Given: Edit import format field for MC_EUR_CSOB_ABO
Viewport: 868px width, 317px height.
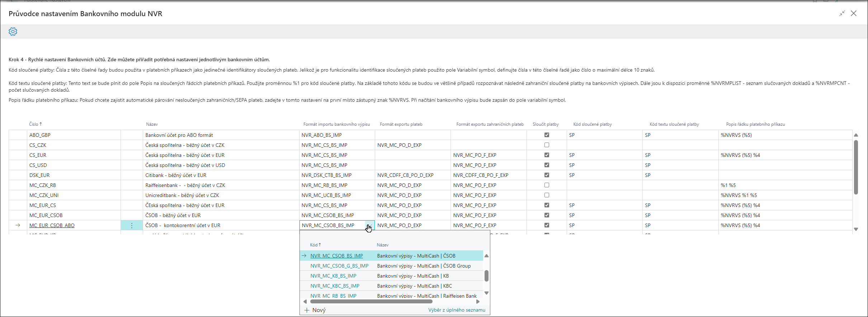Looking at the screenshot, I should pos(332,225).
